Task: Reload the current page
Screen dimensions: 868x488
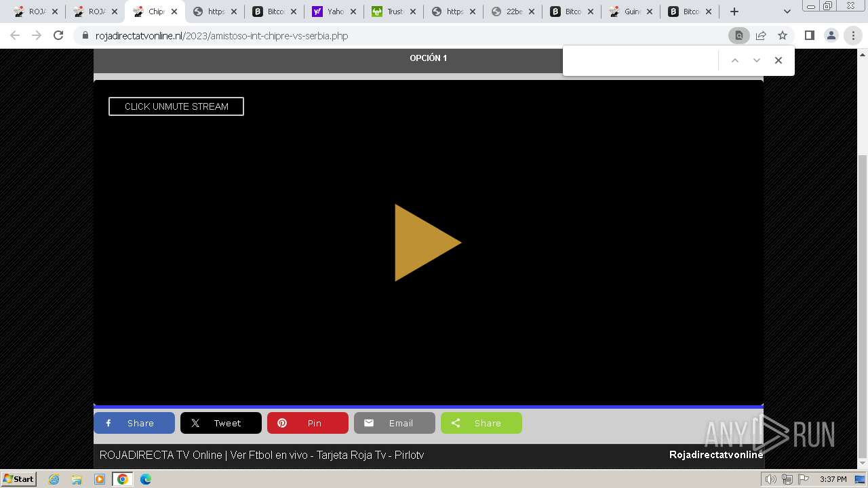Action: [x=58, y=35]
